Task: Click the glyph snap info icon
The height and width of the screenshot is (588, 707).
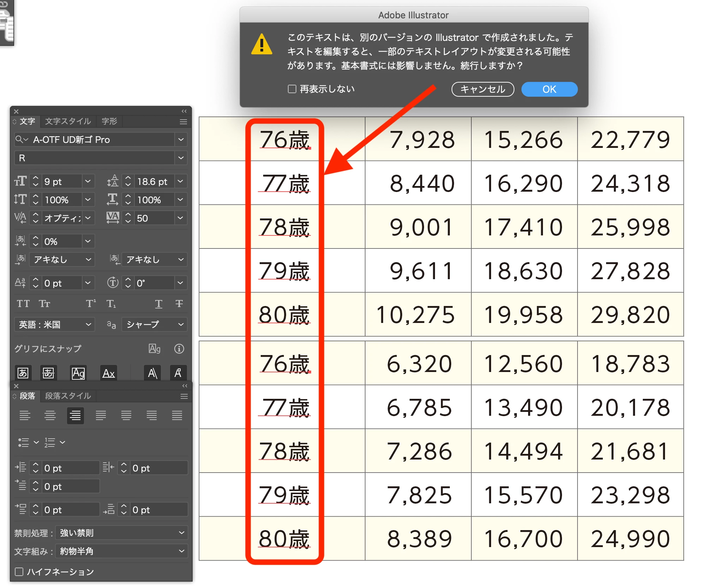Action: tap(179, 349)
